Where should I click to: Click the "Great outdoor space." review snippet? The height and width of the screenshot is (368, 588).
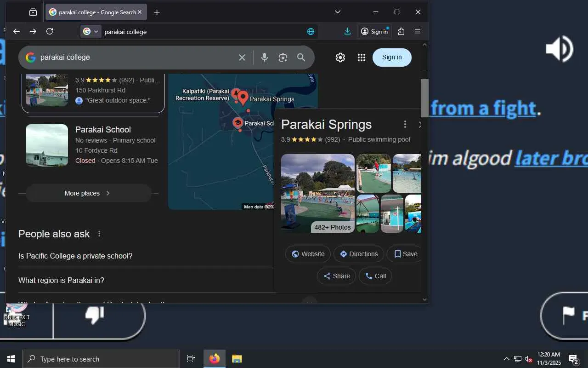click(x=118, y=100)
